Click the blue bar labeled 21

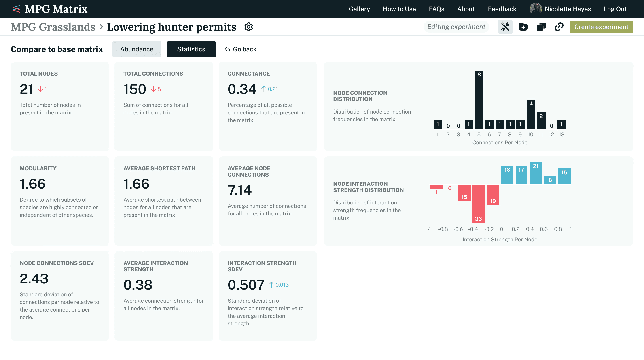(536, 173)
